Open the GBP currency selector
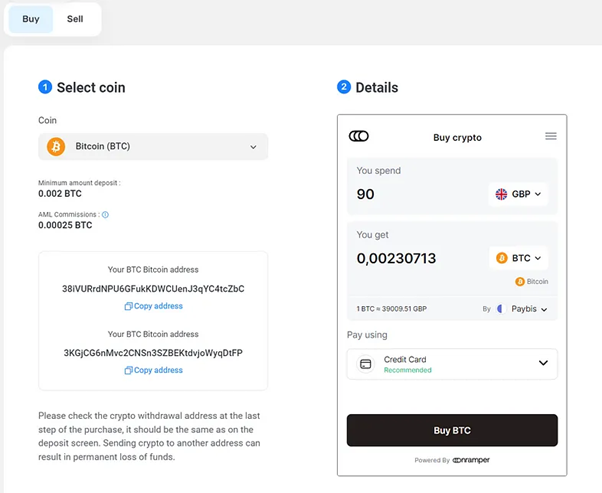Screen dimensions: 602x493 pyautogui.click(x=519, y=194)
